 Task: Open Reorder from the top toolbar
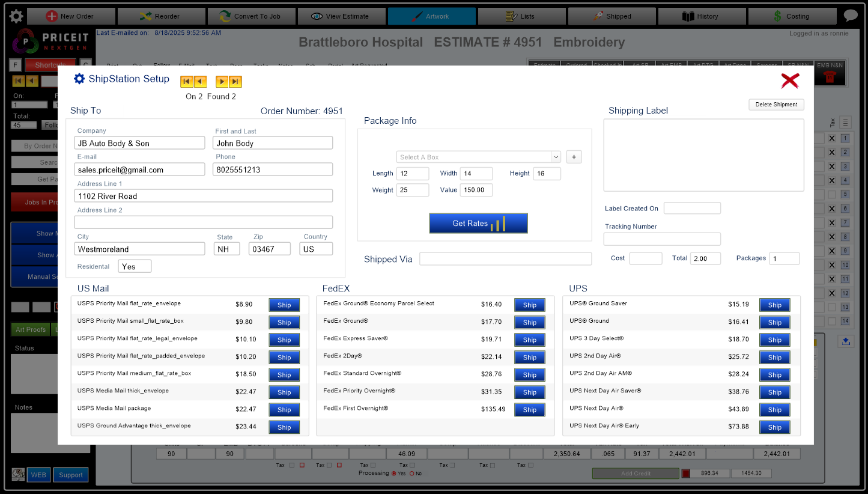click(161, 16)
